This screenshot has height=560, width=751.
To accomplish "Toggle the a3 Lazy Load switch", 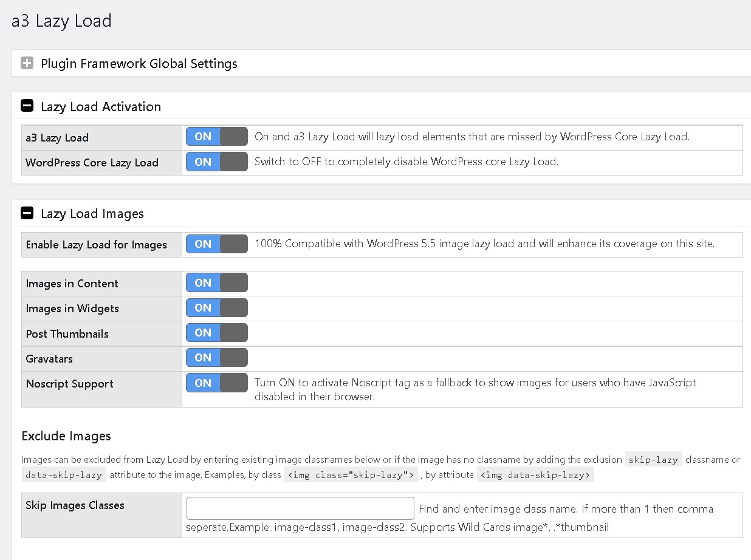I will tap(216, 137).
